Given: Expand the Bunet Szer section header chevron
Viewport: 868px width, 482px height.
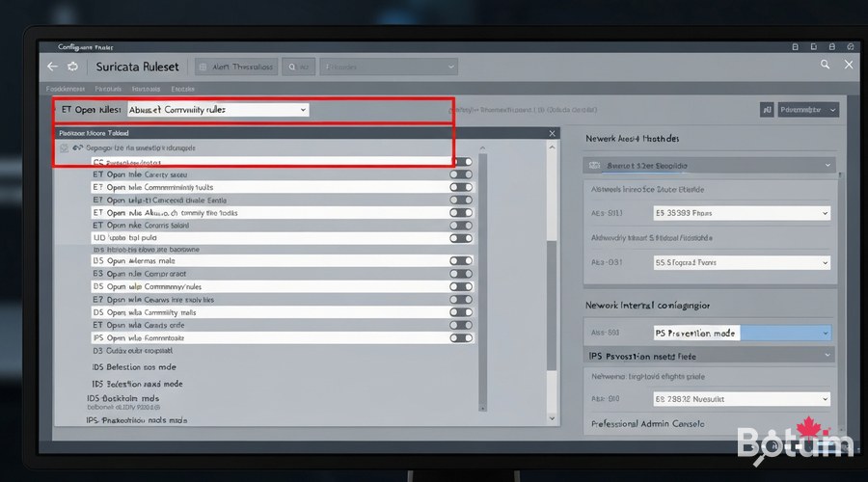Looking at the screenshot, I should pos(827,166).
